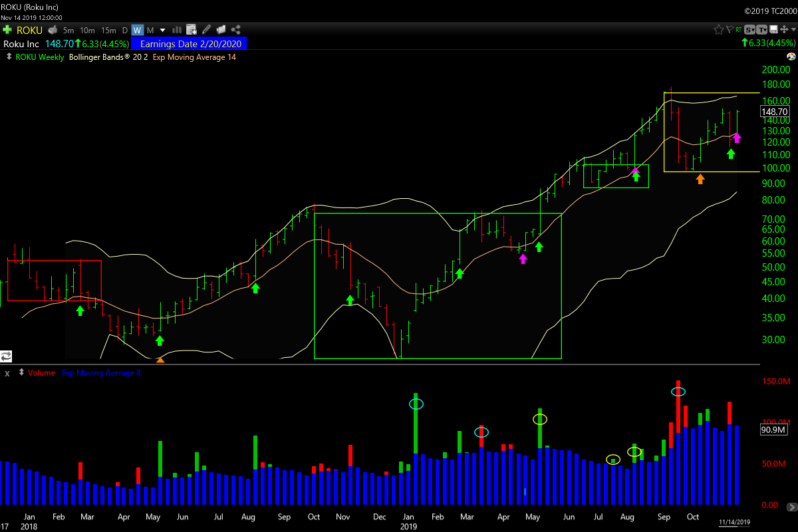The height and width of the screenshot is (532, 798).
Task: Switch chart to 10m timeframe
Action: tap(87, 30)
